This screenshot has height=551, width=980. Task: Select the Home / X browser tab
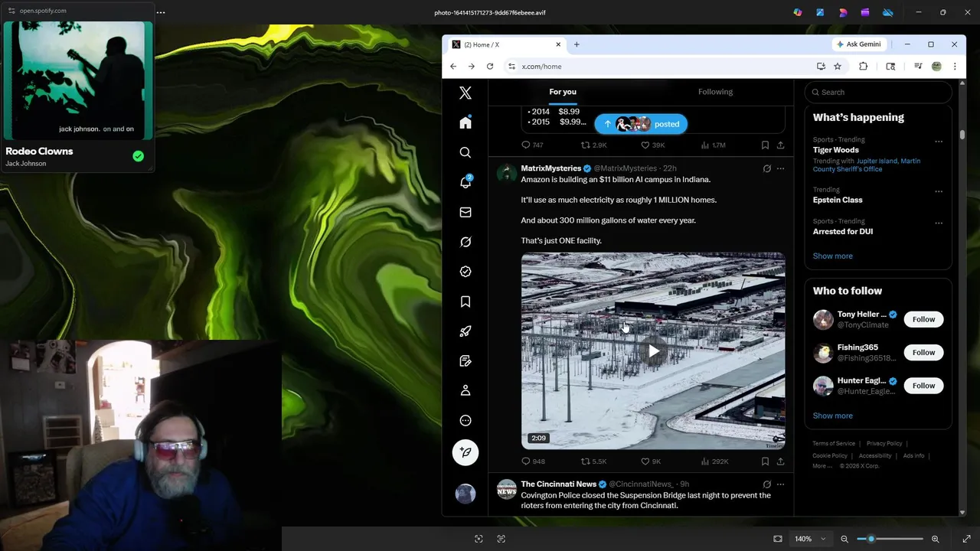point(505,44)
